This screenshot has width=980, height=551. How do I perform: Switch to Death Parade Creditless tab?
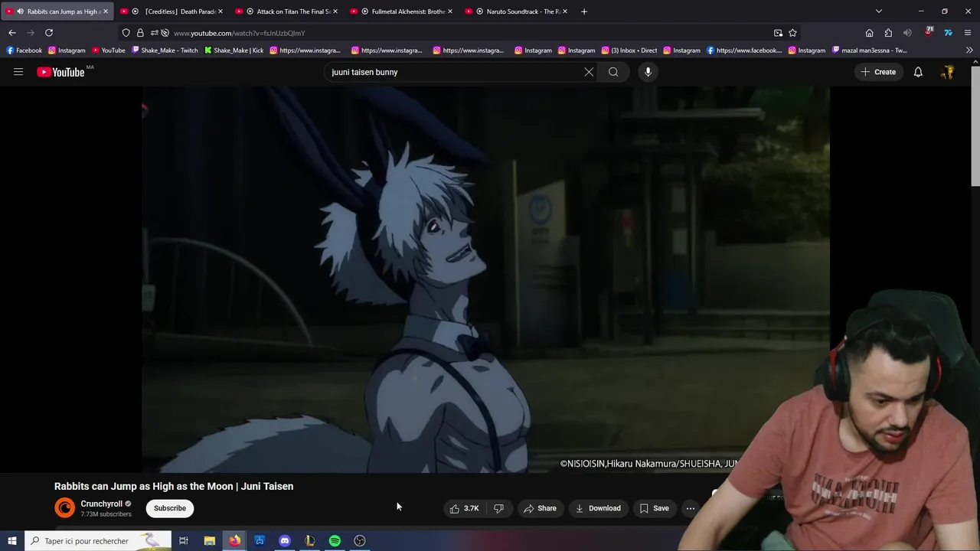[x=173, y=11]
